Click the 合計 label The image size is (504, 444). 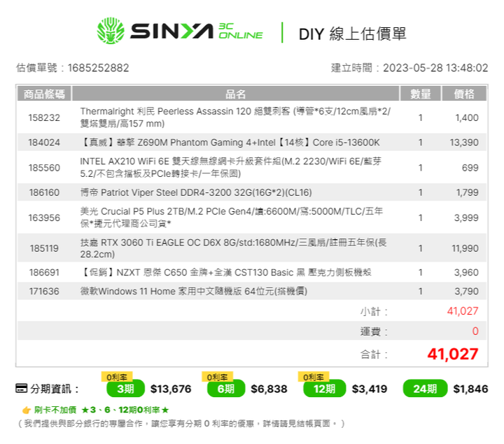point(374,355)
